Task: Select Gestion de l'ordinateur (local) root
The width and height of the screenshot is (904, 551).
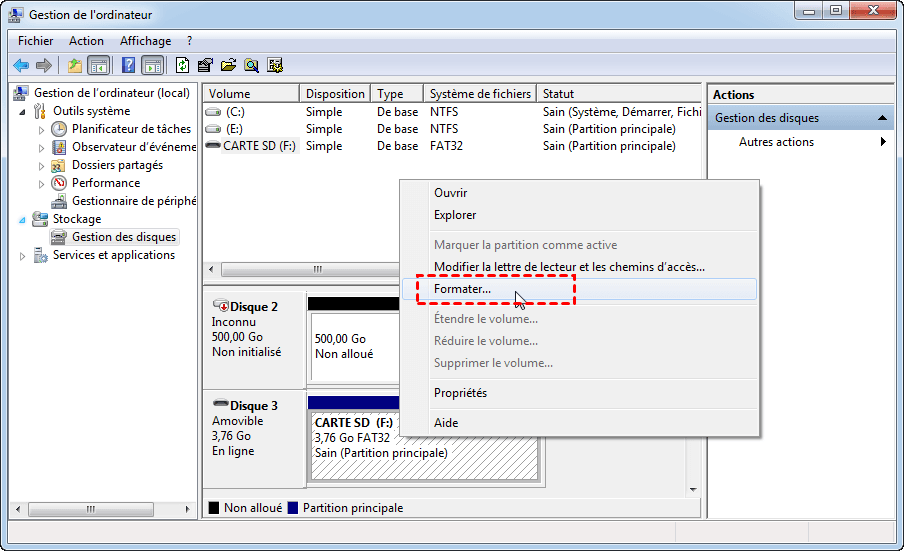Action: pyautogui.click(x=112, y=93)
